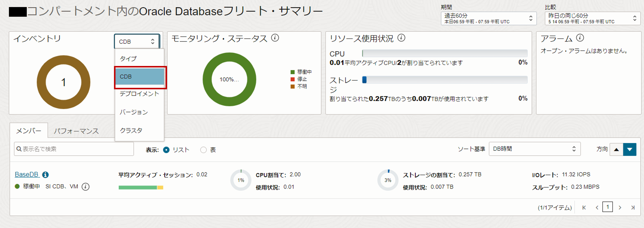Viewport: 644px width, 228px height.
Task: Go to previous page of members
Action: click(x=597, y=207)
